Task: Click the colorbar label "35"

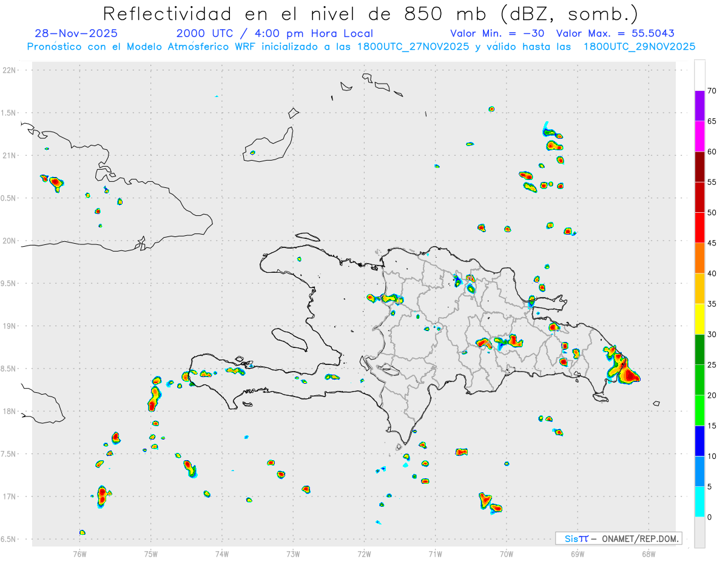Action: pyautogui.click(x=712, y=304)
